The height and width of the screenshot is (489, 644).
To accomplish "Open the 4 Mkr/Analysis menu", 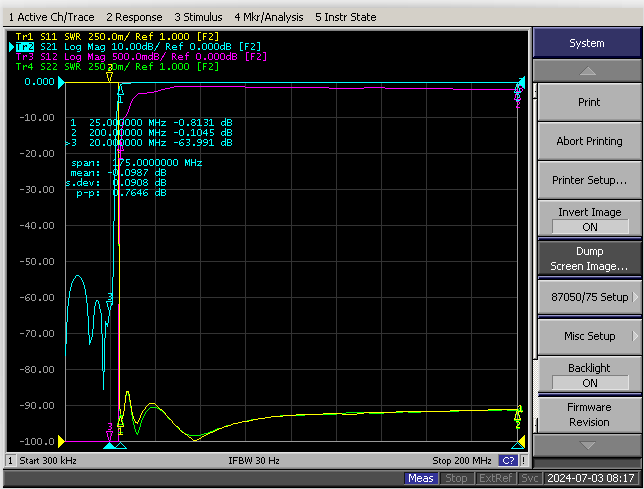I will coord(269,17).
